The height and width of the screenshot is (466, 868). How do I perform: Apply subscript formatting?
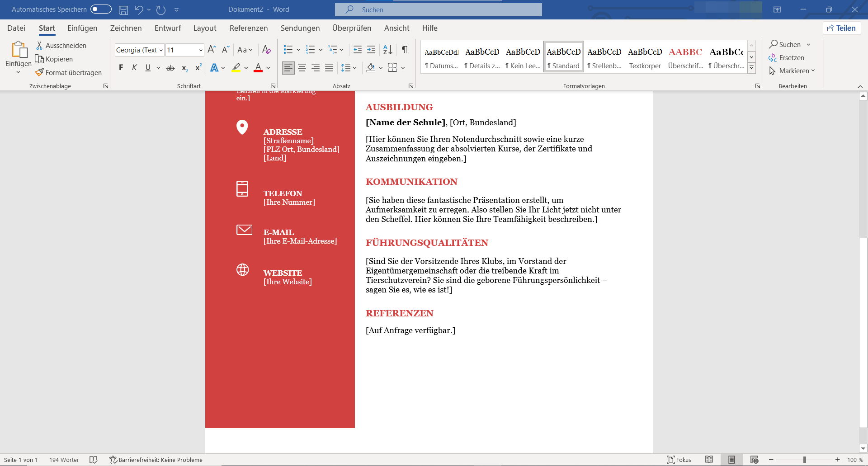pos(184,68)
